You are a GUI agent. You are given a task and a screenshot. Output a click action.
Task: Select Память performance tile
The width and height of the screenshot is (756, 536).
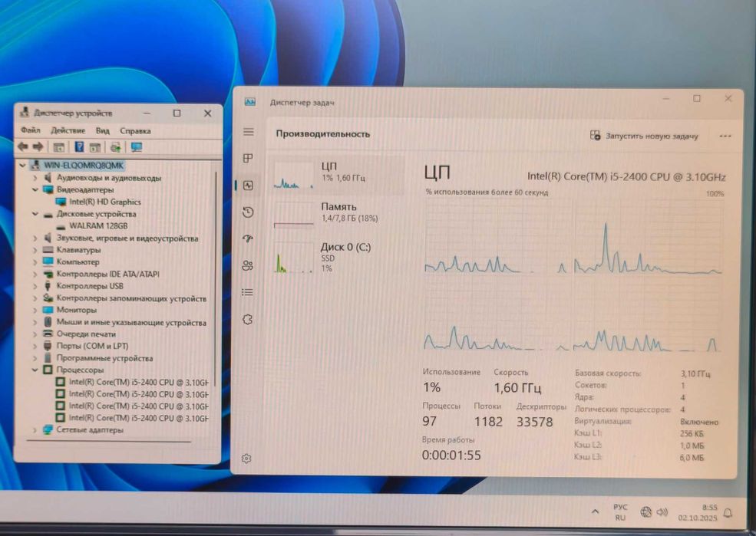pos(338,215)
